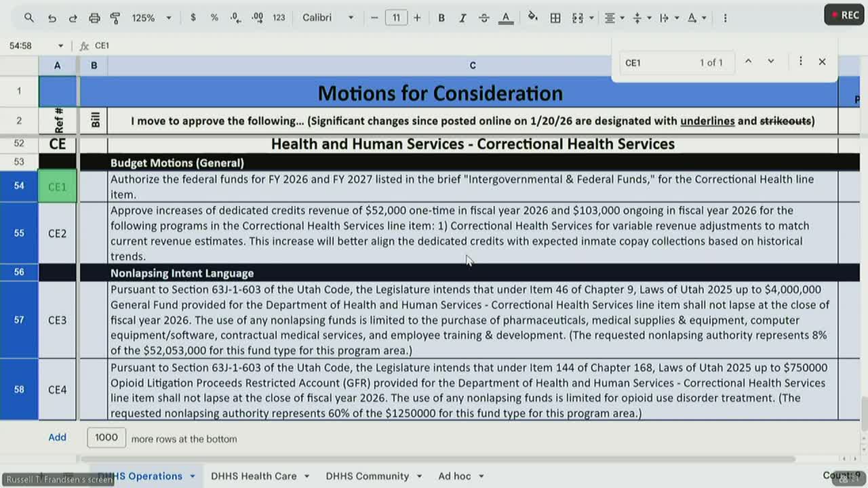
Task: Select column C header
Action: pos(473,66)
